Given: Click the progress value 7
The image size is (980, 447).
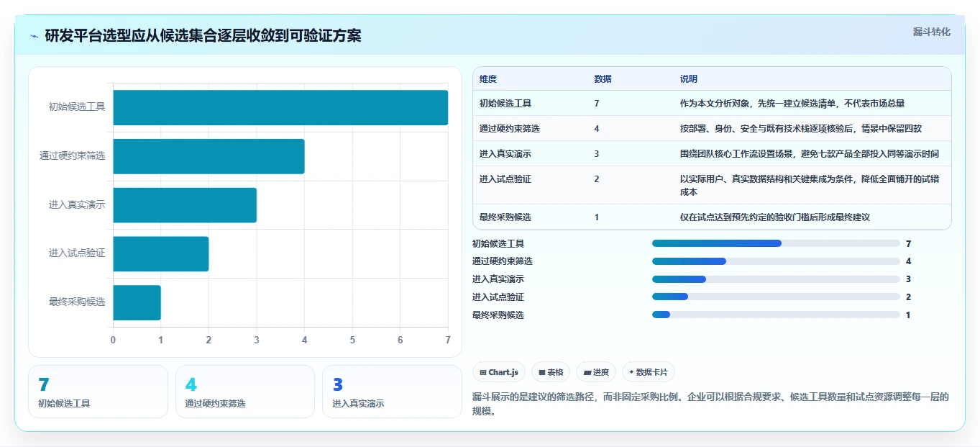Looking at the screenshot, I should 909,244.
